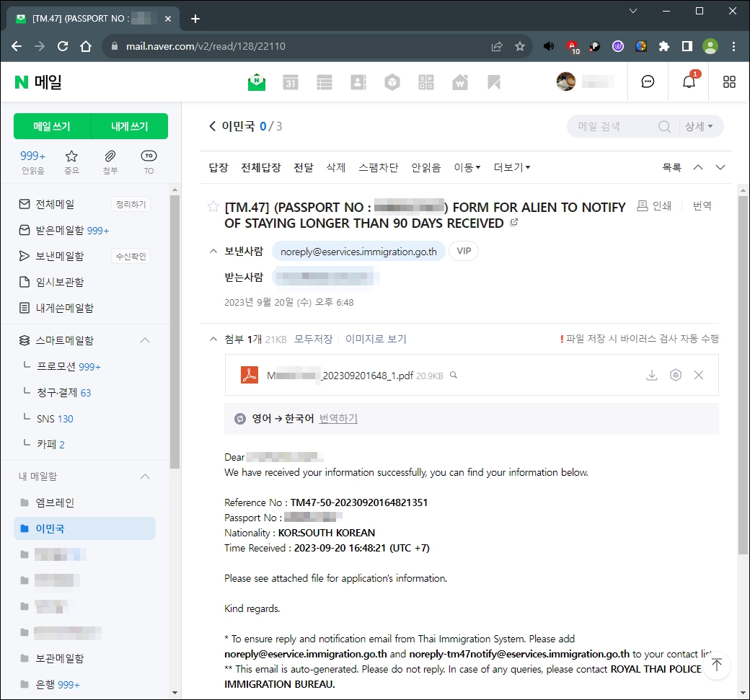This screenshot has height=700, width=750.
Task: Open the notification bell with badge
Action: 689,81
